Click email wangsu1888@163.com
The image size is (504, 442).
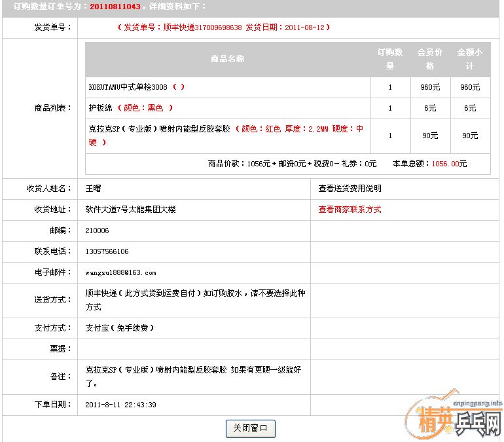pos(121,272)
